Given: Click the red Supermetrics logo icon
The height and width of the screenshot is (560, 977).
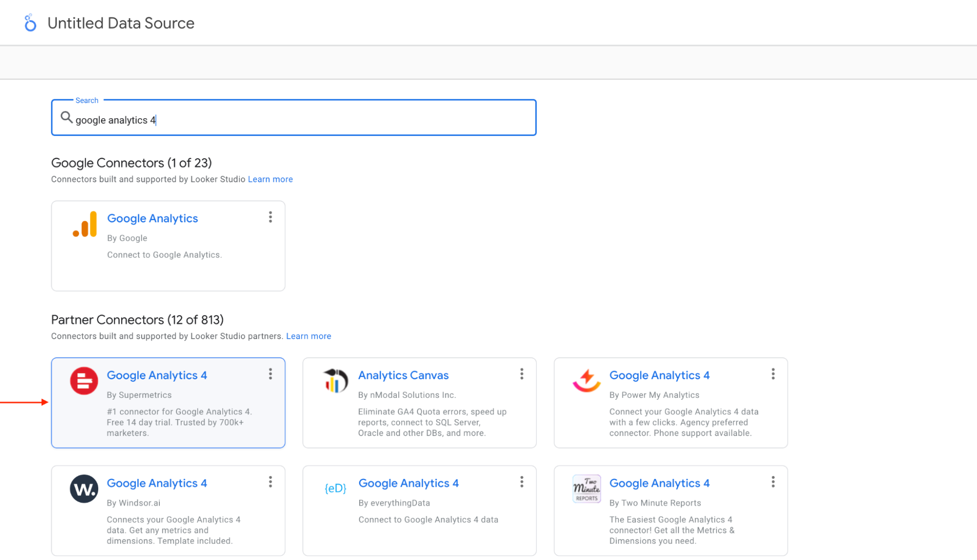Looking at the screenshot, I should (x=84, y=381).
